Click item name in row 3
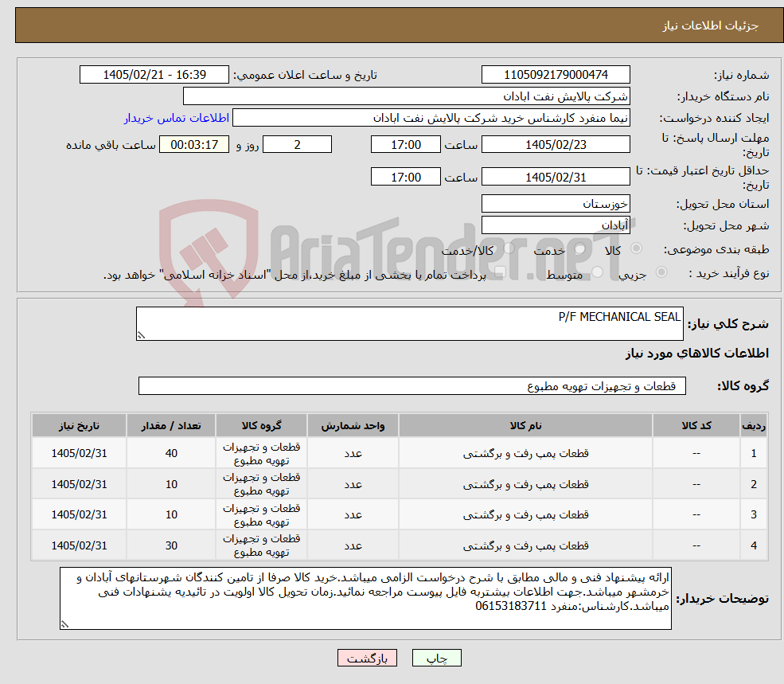 pos(525,514)
